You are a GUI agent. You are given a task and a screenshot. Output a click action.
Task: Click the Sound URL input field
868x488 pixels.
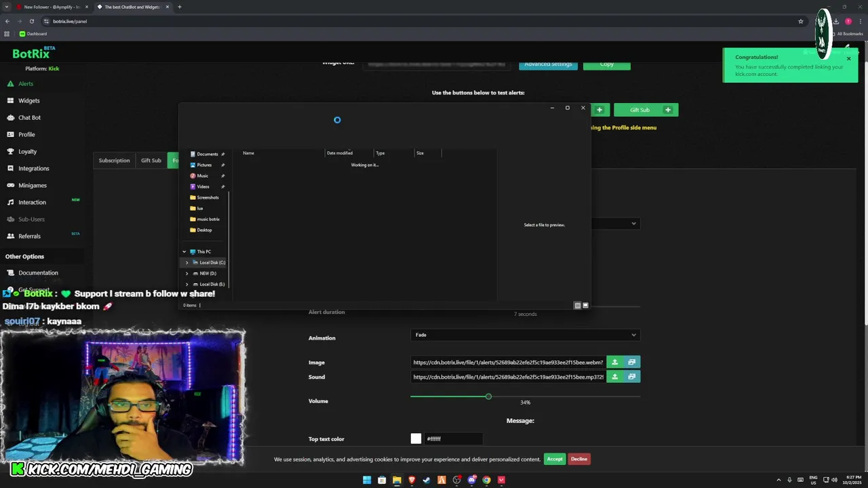[508, 377]
